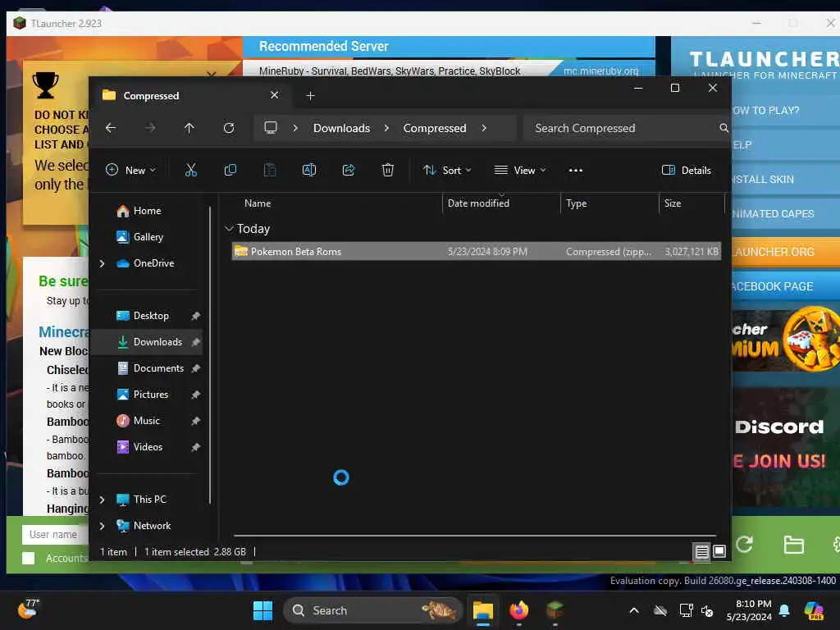Click the Paste clipboard icon in Explorer toolbar

tap(270, 171)
